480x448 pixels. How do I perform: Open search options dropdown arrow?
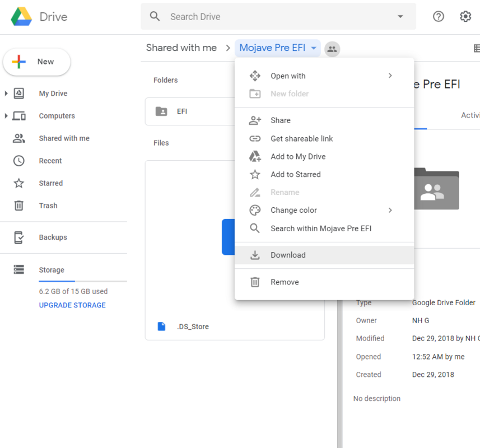coord(400,17)
